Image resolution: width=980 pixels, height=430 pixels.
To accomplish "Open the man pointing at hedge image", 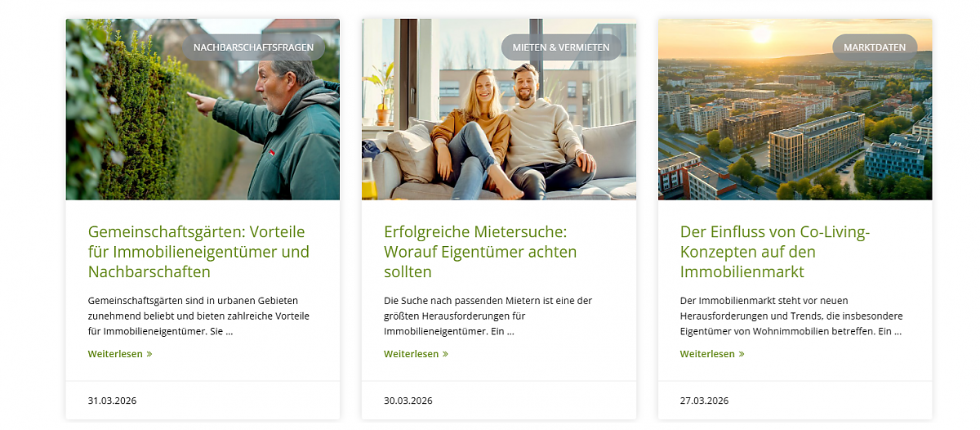I will [x=203, y=110].
